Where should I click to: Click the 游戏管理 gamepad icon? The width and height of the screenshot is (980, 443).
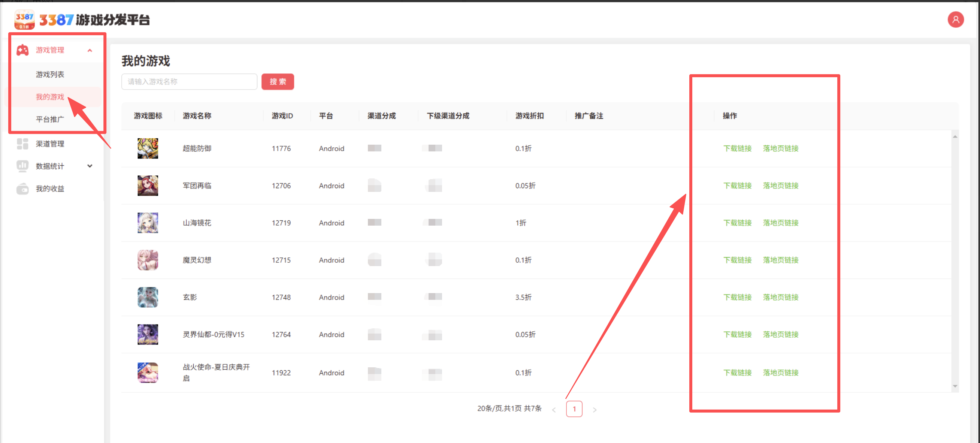[22, 50]
